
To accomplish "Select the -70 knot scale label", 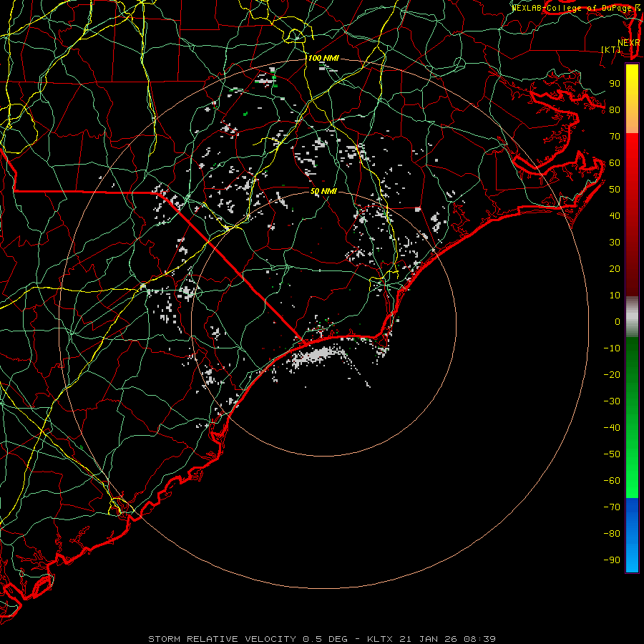I will coord(612,507).
